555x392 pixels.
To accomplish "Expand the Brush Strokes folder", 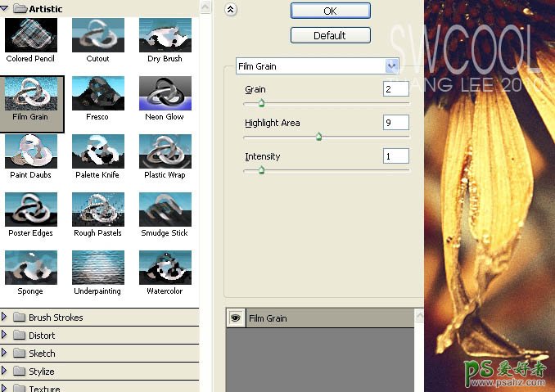I will pos(7,318).
